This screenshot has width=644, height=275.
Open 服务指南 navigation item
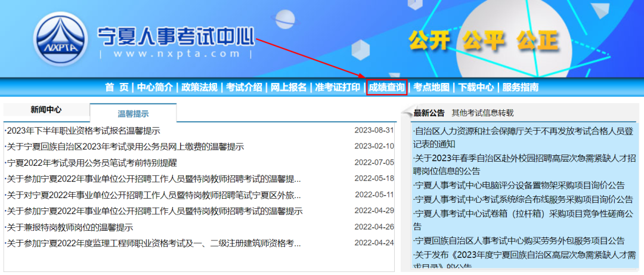tap(521, 87)
